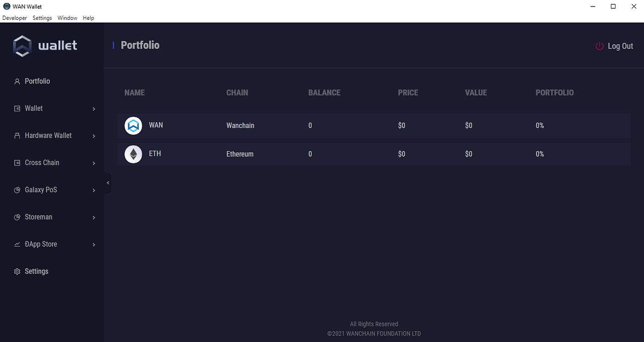Open the Help menu
The image size is (644, 342).
pos(88,18)
